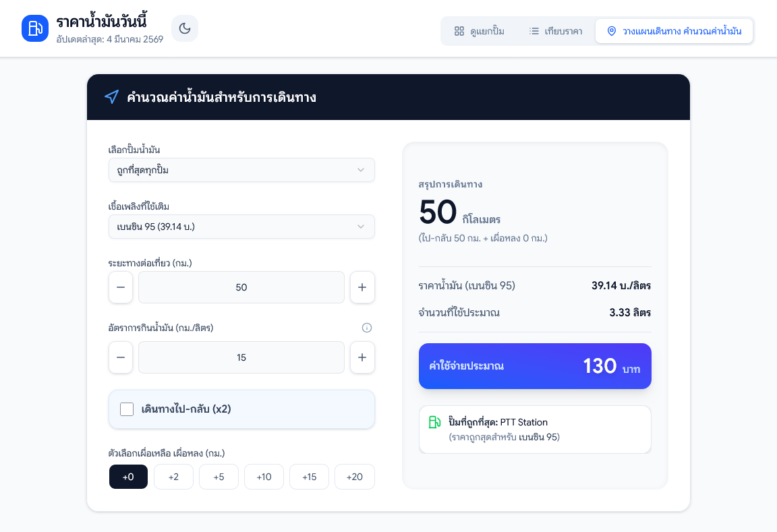Decrease trip distance with the minus button
The height and width of the screenshot is (532, 777).
(121, 287)
